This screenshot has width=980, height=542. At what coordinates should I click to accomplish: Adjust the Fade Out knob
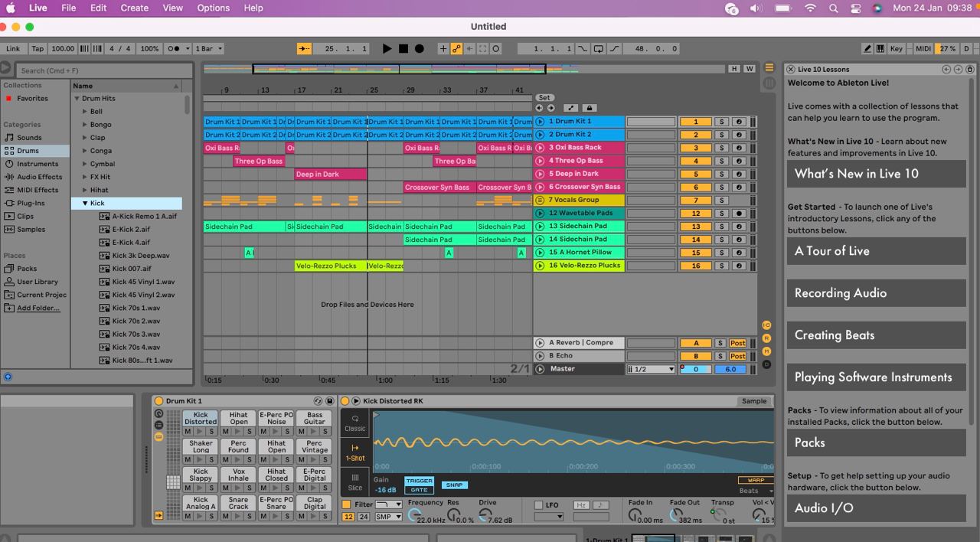677,515
